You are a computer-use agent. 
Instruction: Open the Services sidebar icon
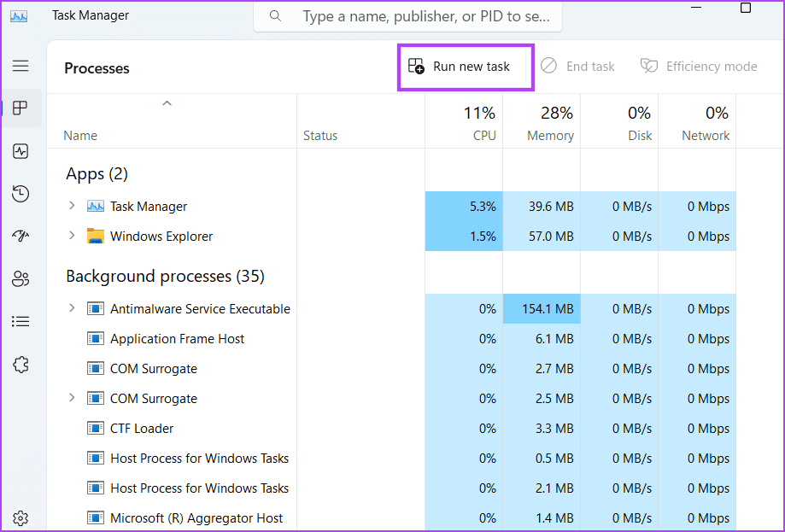coord(21,365)
